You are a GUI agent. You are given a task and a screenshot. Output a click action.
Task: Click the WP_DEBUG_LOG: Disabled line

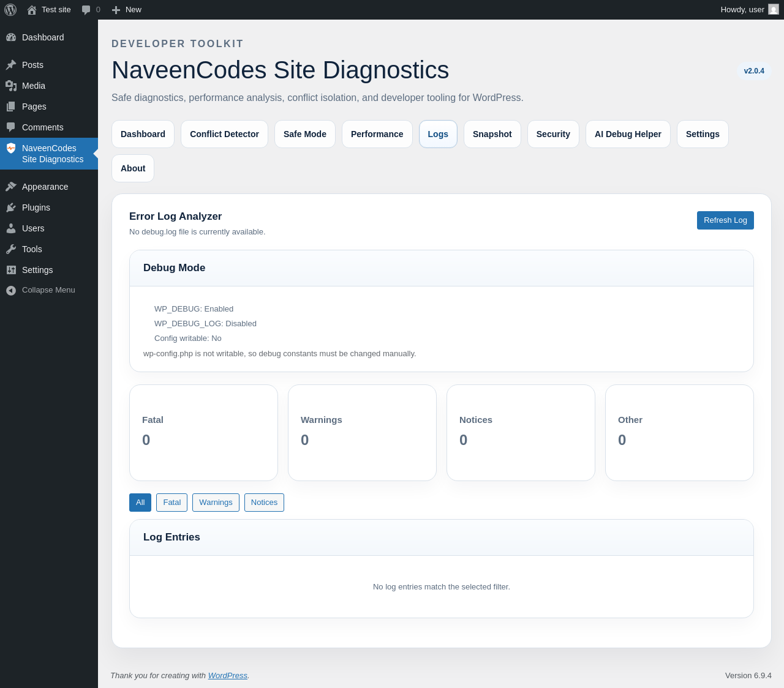205,324
